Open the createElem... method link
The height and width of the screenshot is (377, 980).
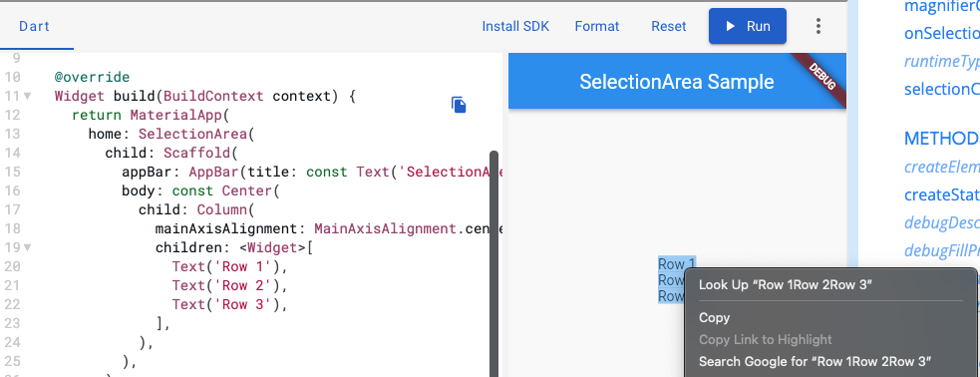(x=941, y=167)
